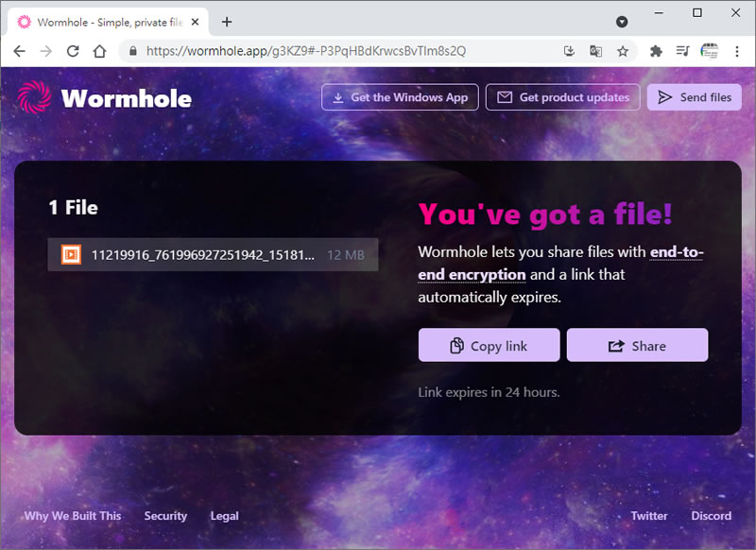Open Why We Built This link
756x550 pixels.
pos(73,516)
